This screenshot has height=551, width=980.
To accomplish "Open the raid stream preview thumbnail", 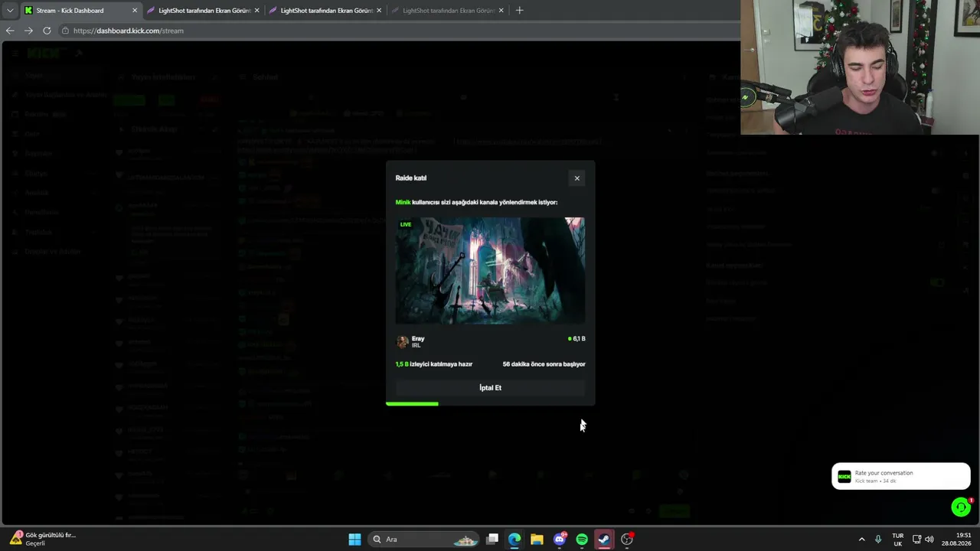I will (x=490, y=271).
